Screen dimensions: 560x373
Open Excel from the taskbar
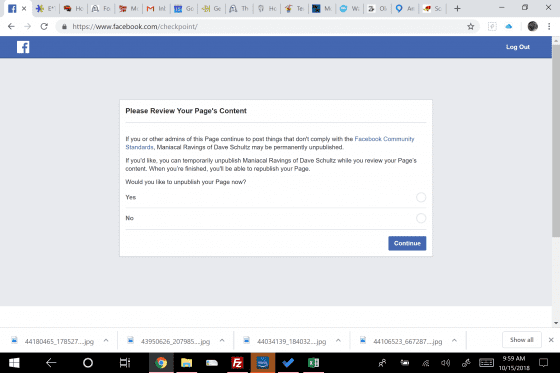[313, 363]
